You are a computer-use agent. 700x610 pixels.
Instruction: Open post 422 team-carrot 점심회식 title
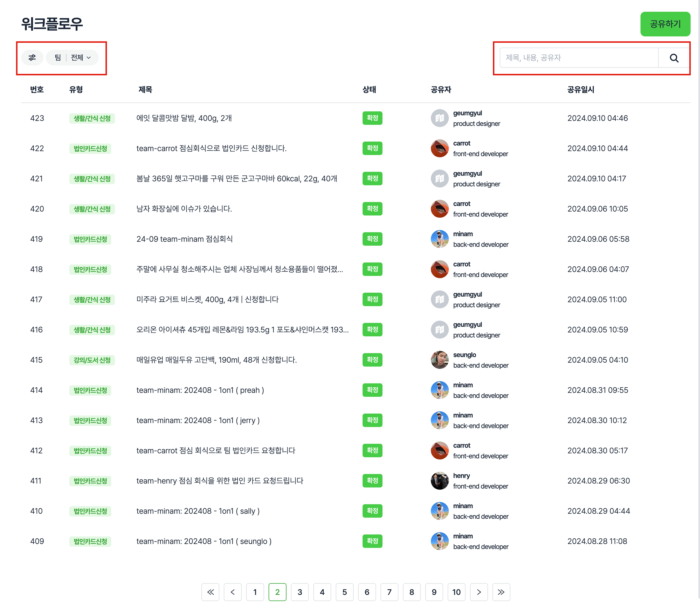tap(211, 148)
